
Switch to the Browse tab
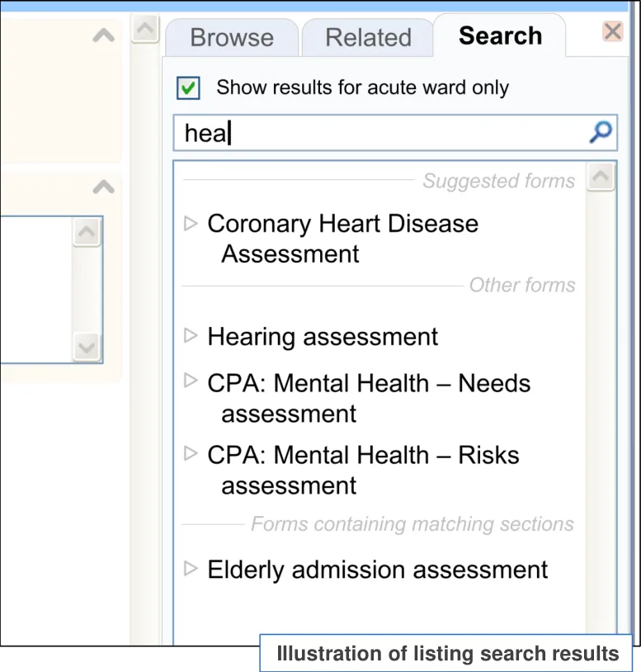[x=231, y=37]
